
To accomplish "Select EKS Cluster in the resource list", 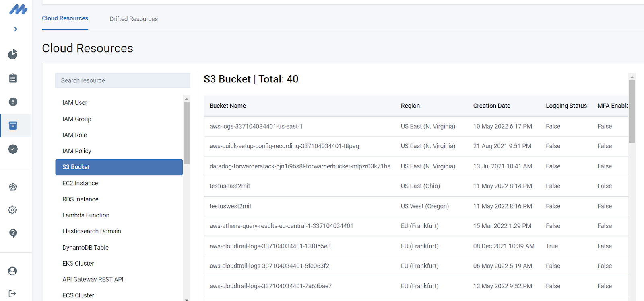I will 78,264.
